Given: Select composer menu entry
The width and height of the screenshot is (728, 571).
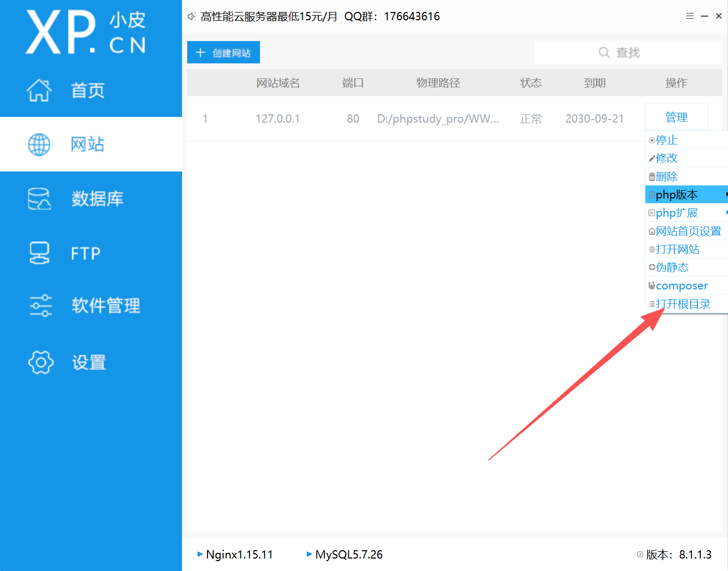Looking at the screenshot, I should coord(686,286).
